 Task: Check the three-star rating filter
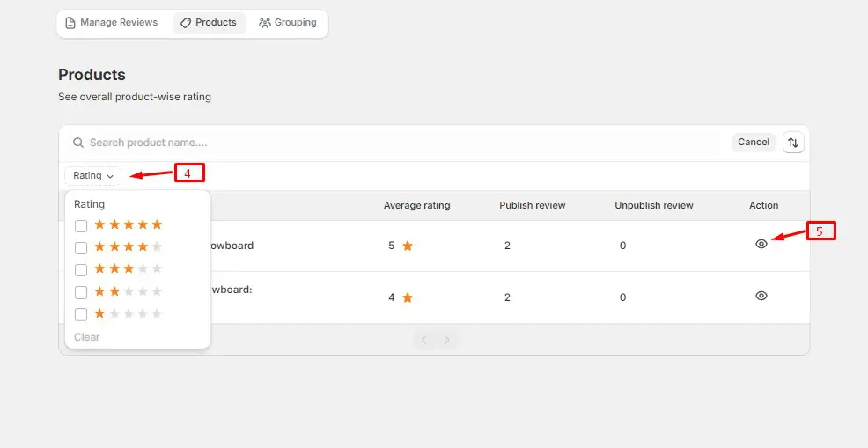[81, 270]
